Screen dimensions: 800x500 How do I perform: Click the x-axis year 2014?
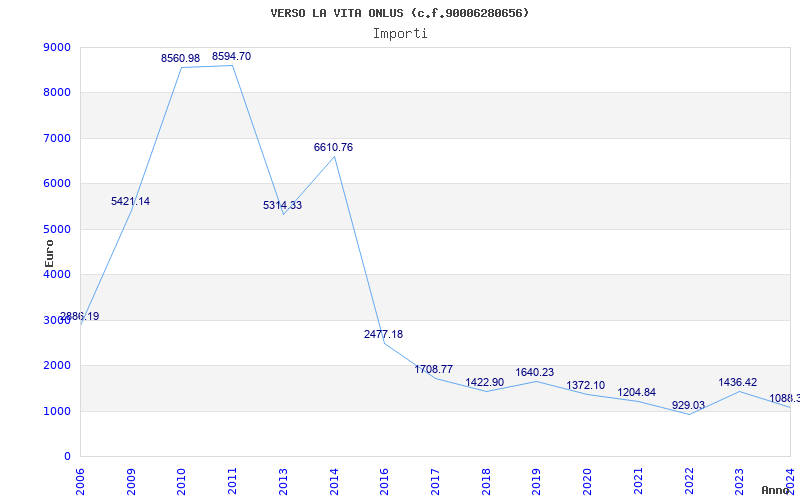pyautogui.click(x=334, y=482)
